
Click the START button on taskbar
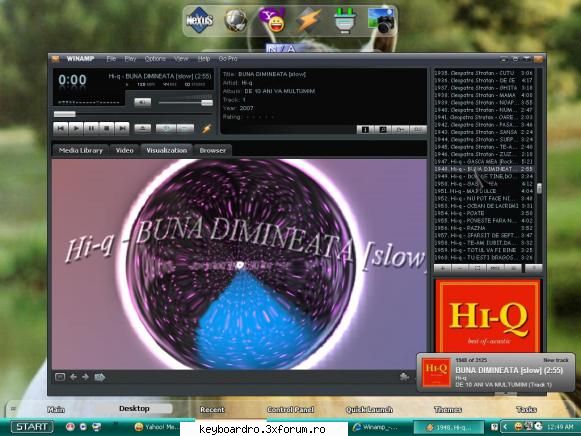pos(32,427)
